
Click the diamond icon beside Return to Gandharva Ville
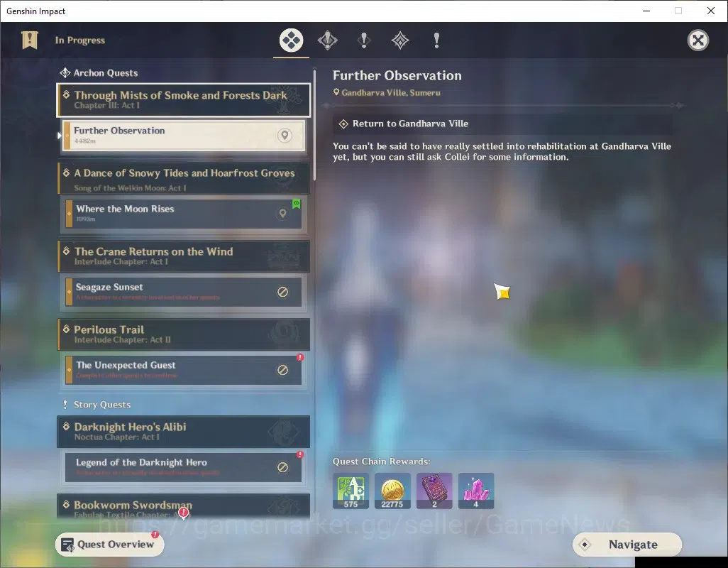pos(343,124)
